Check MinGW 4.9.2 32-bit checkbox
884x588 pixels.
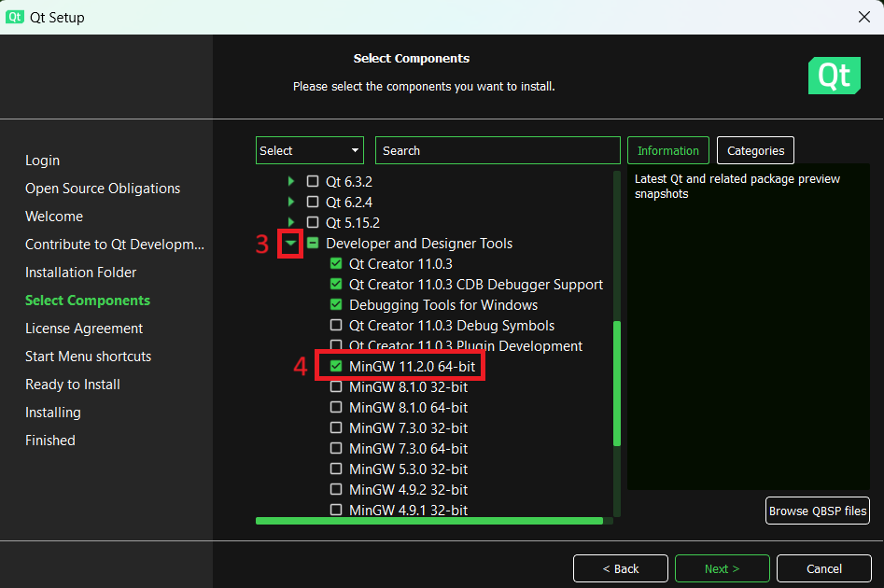click(336, 489)
